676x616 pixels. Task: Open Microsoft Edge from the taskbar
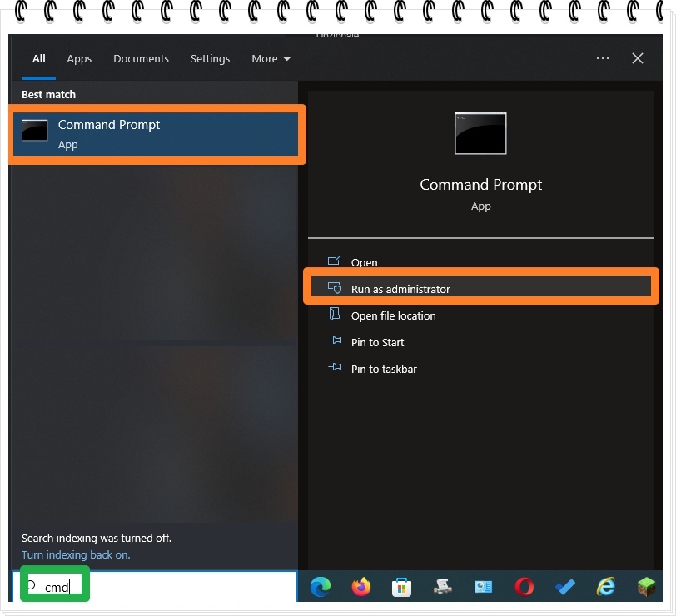pos(320,587)
